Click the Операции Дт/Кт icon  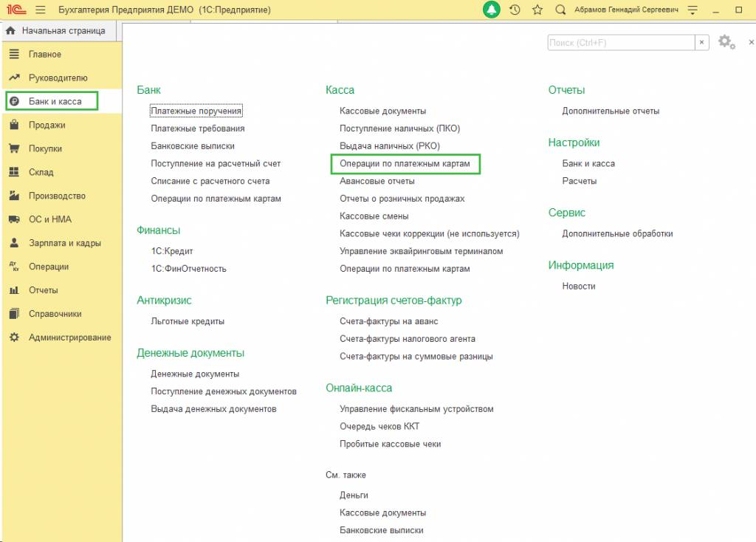pos(15,266)
